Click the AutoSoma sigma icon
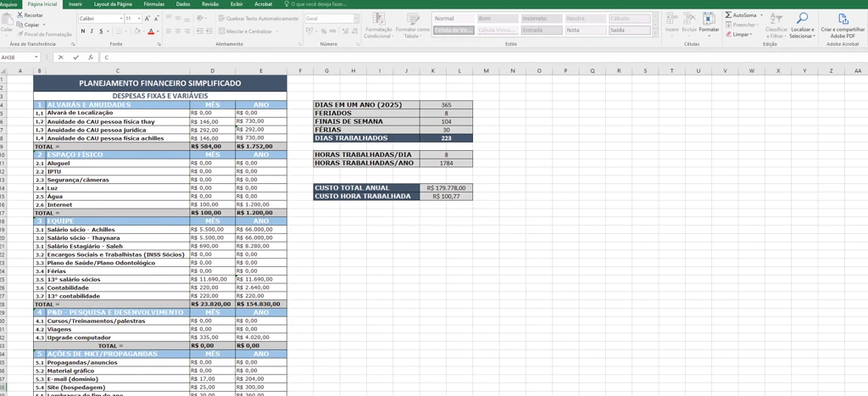Image resolution: width=868 pixels, height=396 pixels. point(729,15)
